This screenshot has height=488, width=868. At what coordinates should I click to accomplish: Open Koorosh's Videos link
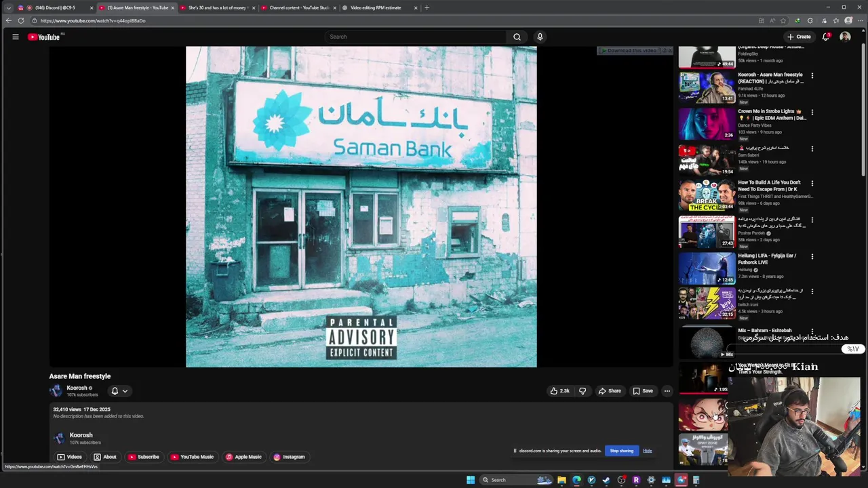pos(69,457)
